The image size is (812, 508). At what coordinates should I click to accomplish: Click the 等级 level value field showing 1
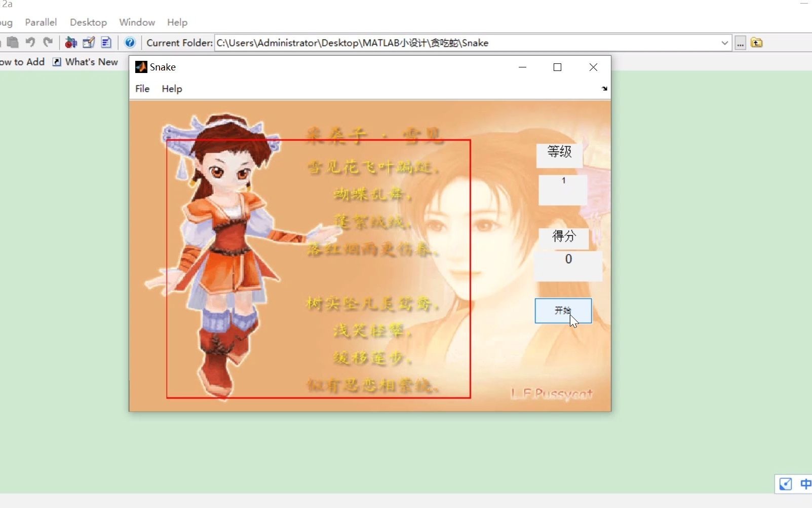(x=563, y=190)
